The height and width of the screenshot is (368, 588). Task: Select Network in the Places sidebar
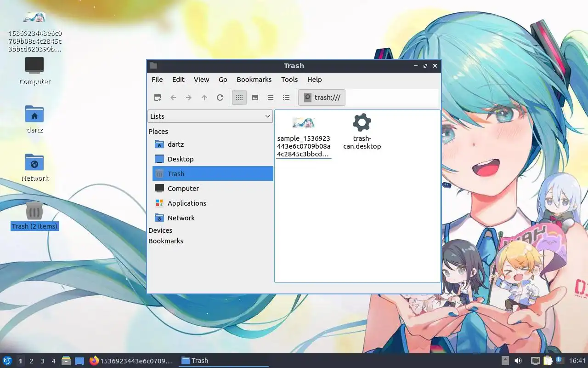click(213, 218)
